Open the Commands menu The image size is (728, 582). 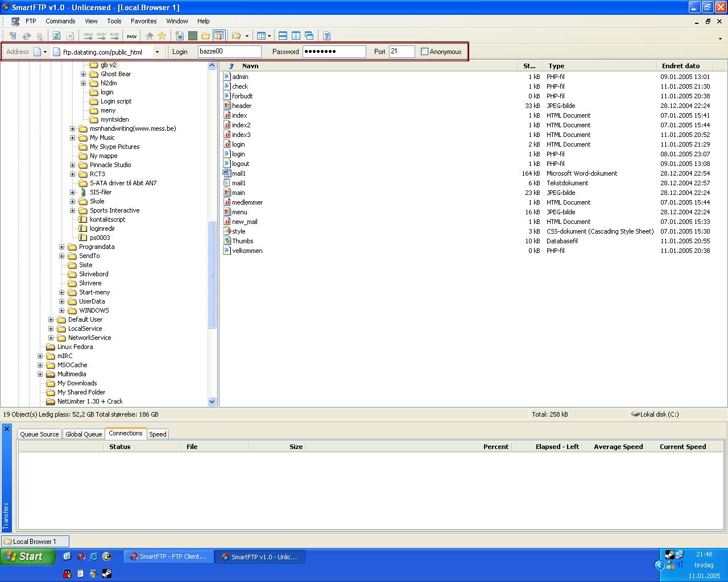point(60,21)
